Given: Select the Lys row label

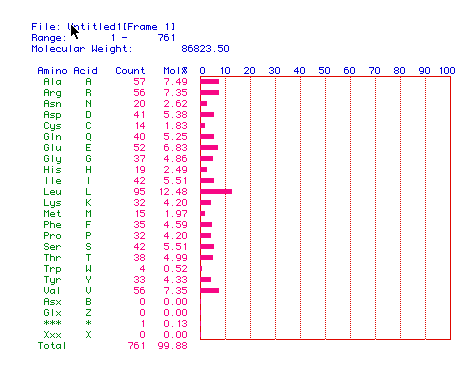Looking at the screenshot, I should point(52,203).
